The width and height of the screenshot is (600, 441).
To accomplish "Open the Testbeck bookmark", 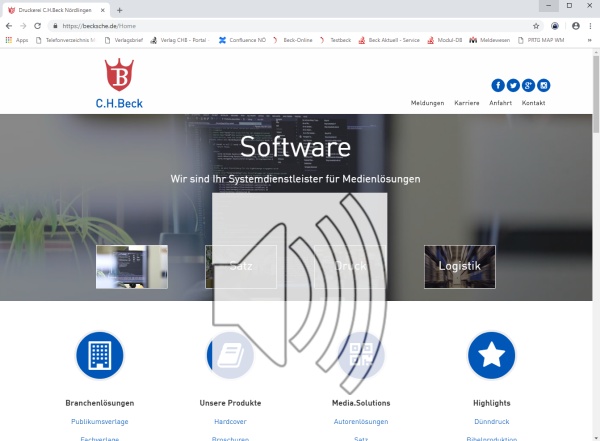I will click(335, 40).
